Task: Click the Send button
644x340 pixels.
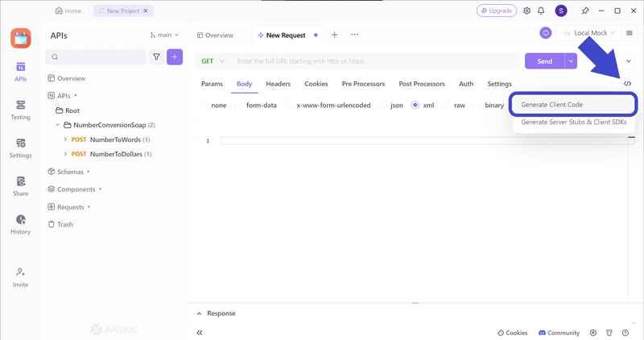Action: click(x=545, y=61)
